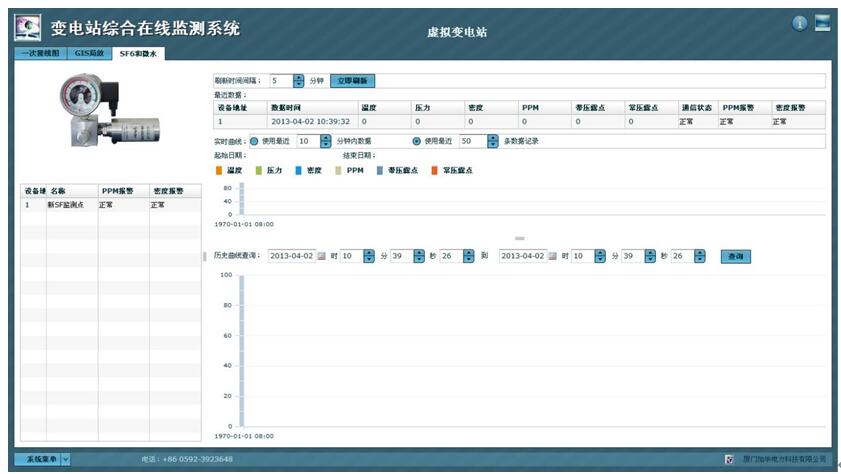Adjust the refresh interval stepper arrows
The image size is (841, 474).
coord(299,81)
